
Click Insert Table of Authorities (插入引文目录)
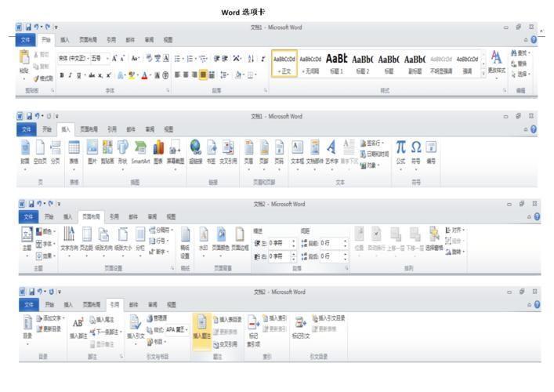coord(328,318)
